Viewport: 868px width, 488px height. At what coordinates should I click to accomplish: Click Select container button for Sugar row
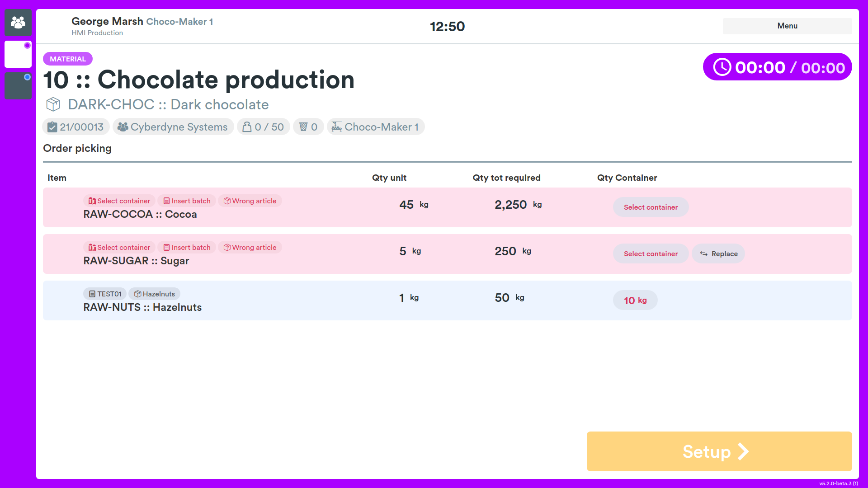(x=651, y=253)
